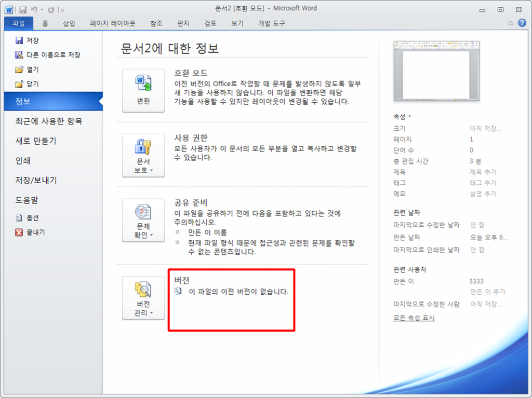The width and height of the screenshot is (532, 398).
Task: Click 다른 이름으로 저장 menu item
Action: pyautogui.click(x=47, y=55)
